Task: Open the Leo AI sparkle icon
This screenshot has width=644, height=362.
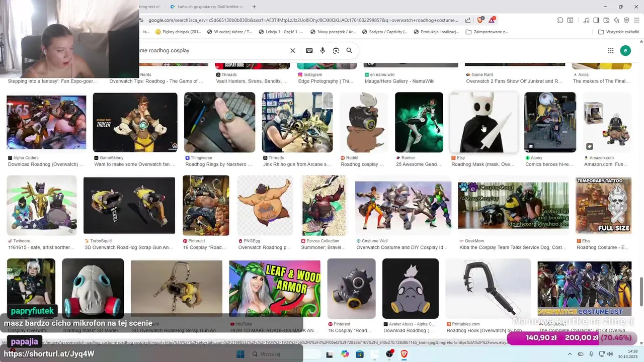Action: tap(616, 20)
